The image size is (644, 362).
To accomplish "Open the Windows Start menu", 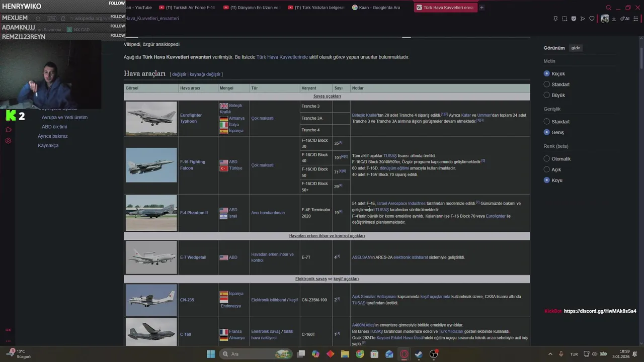I will coord(211,354).
